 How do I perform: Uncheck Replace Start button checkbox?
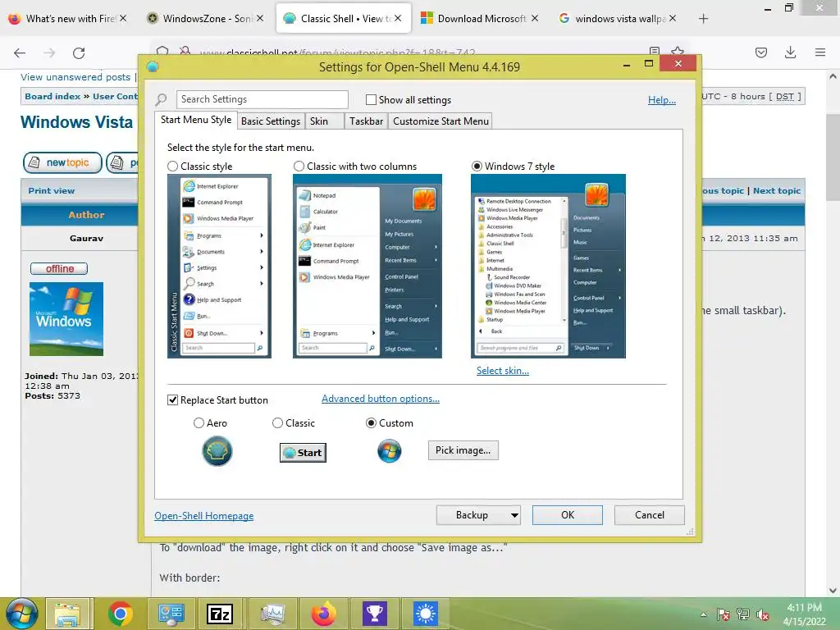pyautogui.click(x=172, y=400)
